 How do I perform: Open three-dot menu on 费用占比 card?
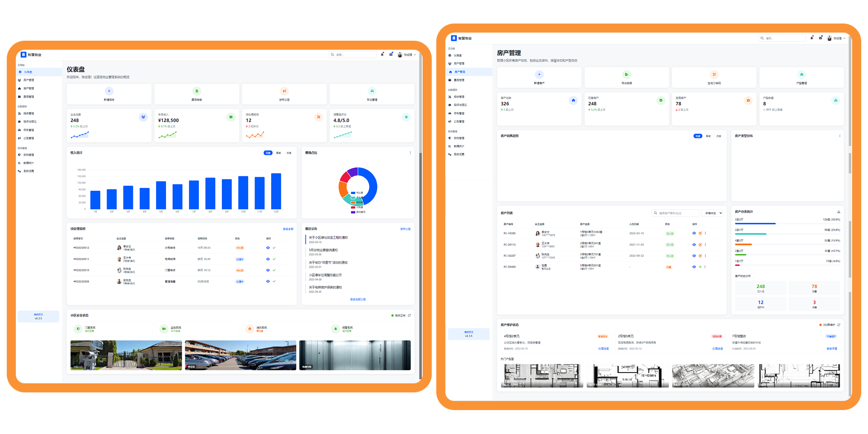click(x=410, y=153)
